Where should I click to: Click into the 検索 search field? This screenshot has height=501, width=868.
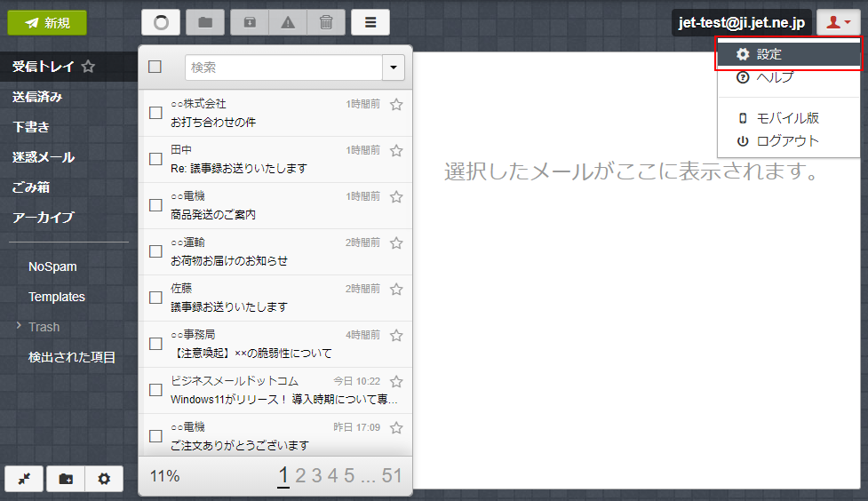click(x=283, y=68)
